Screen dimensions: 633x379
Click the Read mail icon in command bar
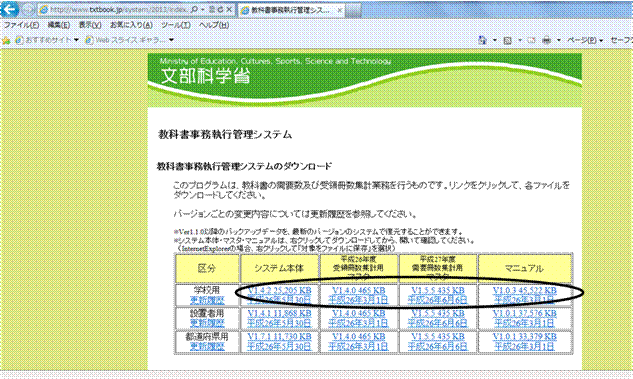(x=531, y=40)
